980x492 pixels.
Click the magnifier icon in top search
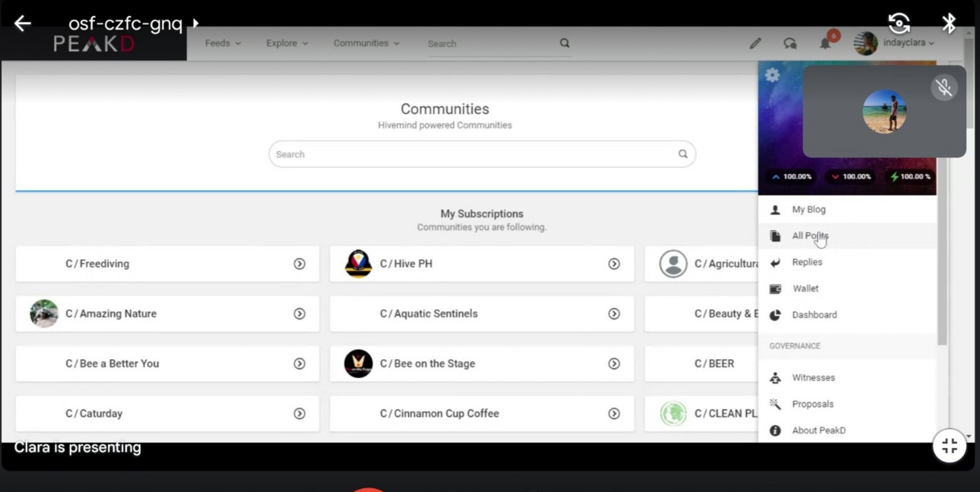coord(565,43)
